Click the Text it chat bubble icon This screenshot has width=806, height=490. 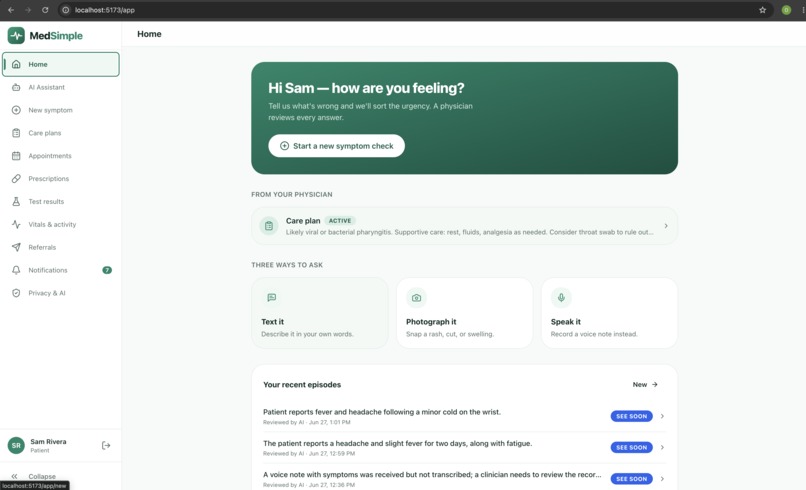(271, 298)
